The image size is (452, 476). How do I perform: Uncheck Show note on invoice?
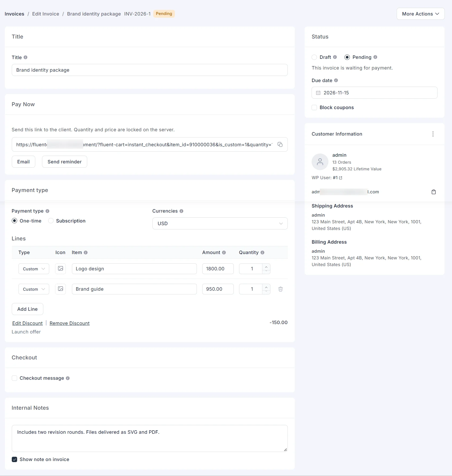click(x=14, y=459)
